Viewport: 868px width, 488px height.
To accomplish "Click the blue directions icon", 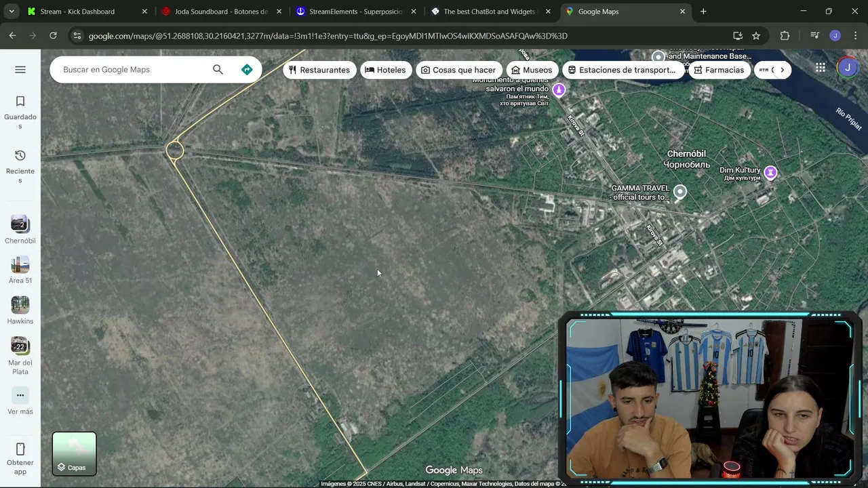I will (x=247, y=70).
